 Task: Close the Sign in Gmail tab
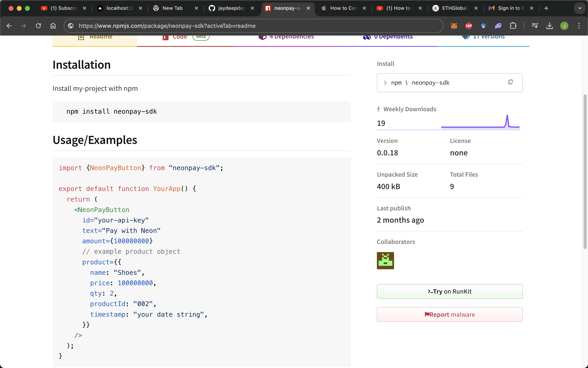532,8
